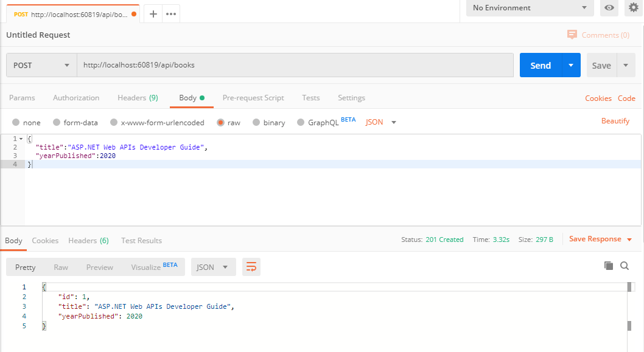Click the Comments speech bubble icon
This screenshot has height=352, width=644.
(572, 35)
